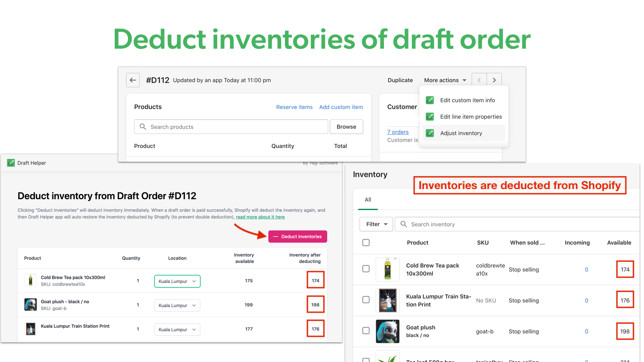Image resolution: width=644 pixels, height=362 pixels.
Task: Select Adjust inventory from the menu
Action: pos(461,133)
